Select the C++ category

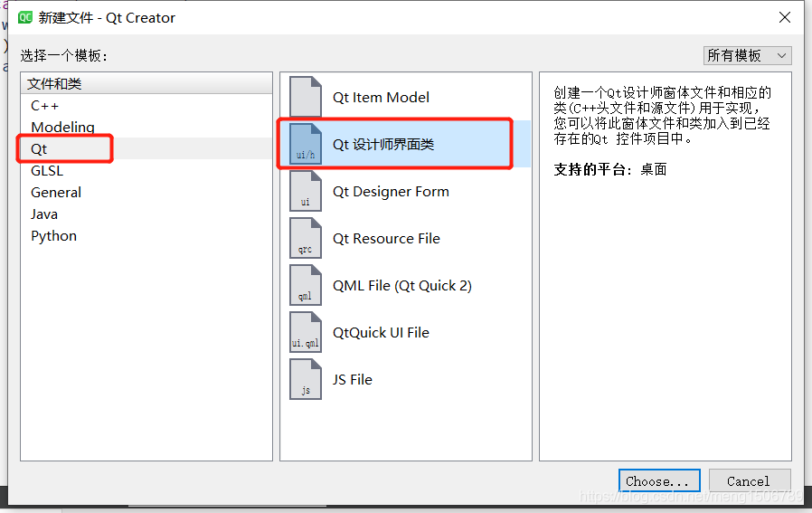coord(146,105)
